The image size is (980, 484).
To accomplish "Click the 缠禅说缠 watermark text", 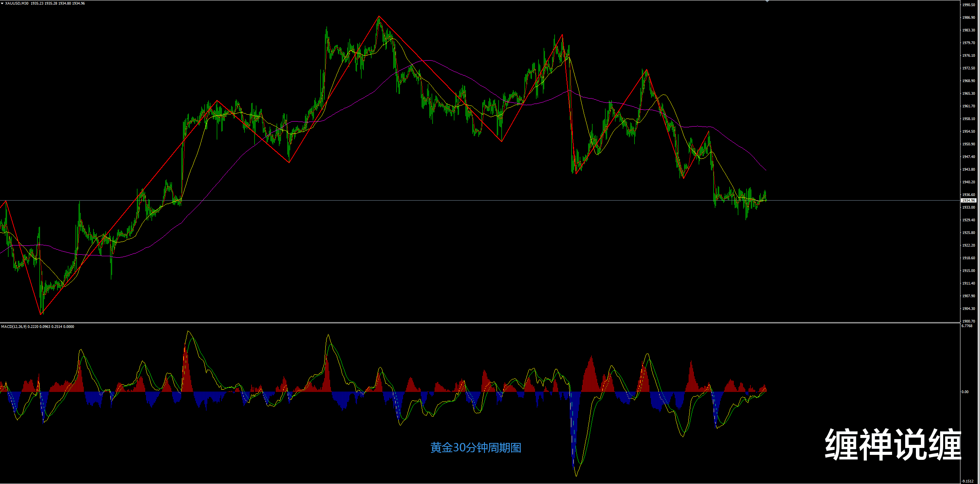I will pyautogui.click(x=893, y=444).
